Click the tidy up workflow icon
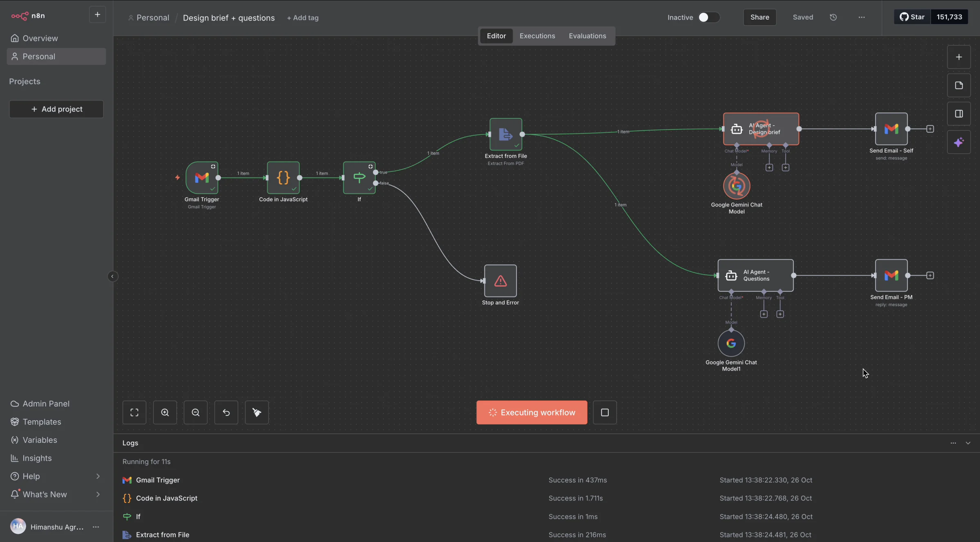Screen dimensions: 980x542 [257, 413]
